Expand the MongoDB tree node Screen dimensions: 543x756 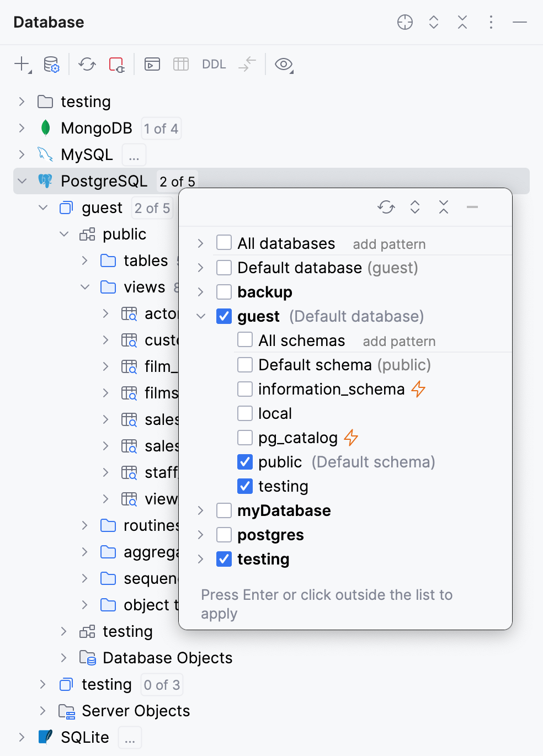click(x=22, y=128)
